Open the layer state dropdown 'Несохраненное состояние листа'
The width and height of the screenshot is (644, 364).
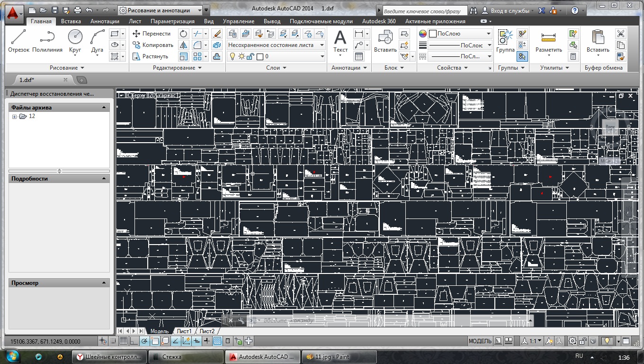[276, 45]
